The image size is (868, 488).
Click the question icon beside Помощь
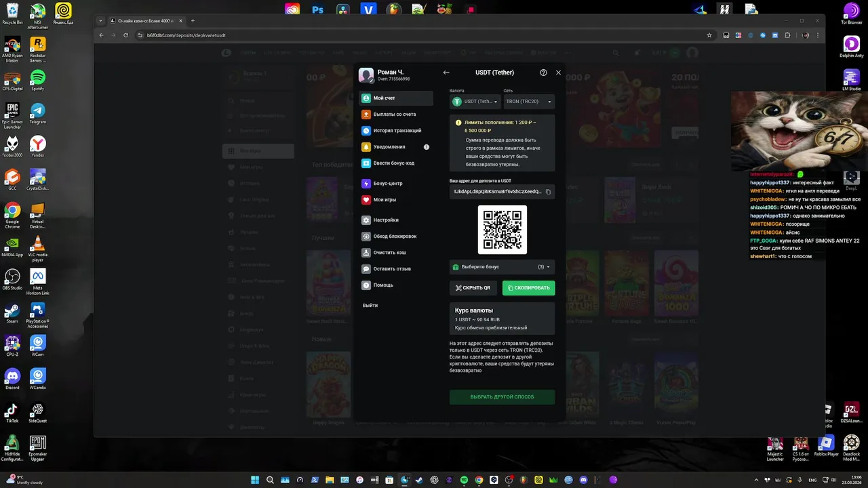[366, 285]
